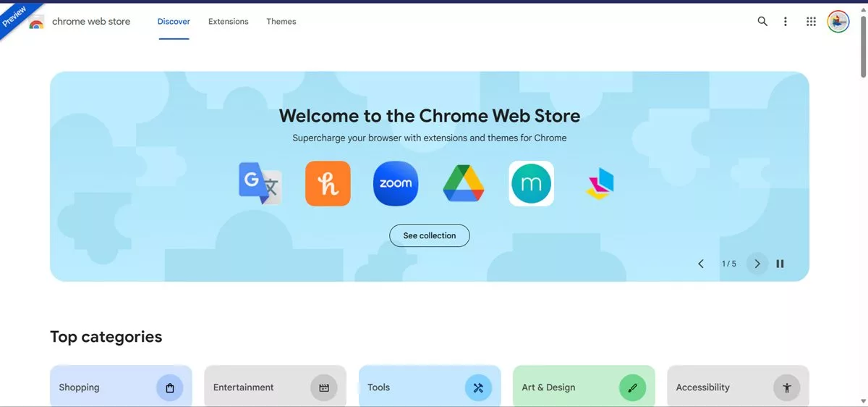Click the Chrome Web Store rainbow logo

[36, 22]
